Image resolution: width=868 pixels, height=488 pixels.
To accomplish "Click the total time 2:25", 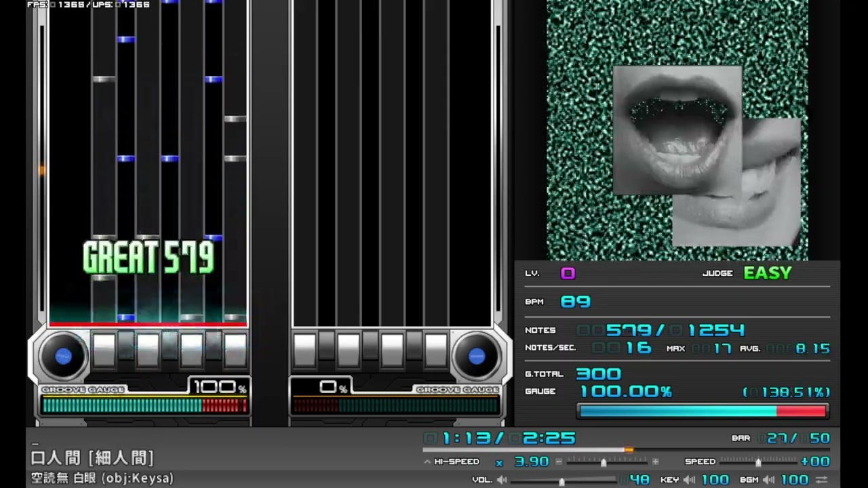I will [x=549, y=438].
